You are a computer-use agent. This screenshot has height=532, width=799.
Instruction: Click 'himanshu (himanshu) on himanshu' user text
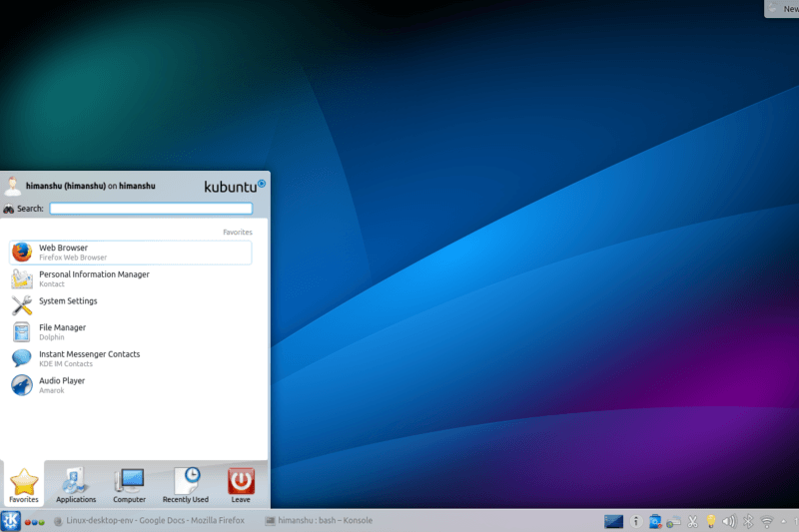point(91,186)
